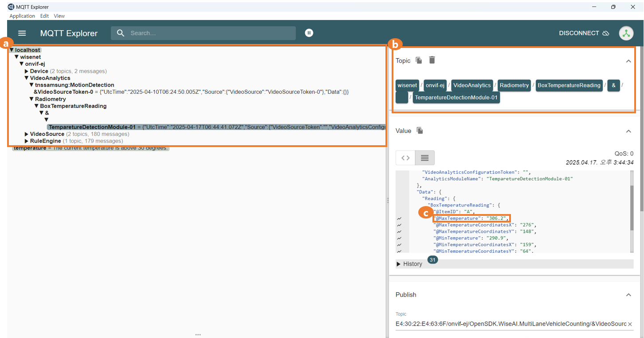Click the green connection avatar icon
The image size is (644, 338).
[x=626, y=33]
